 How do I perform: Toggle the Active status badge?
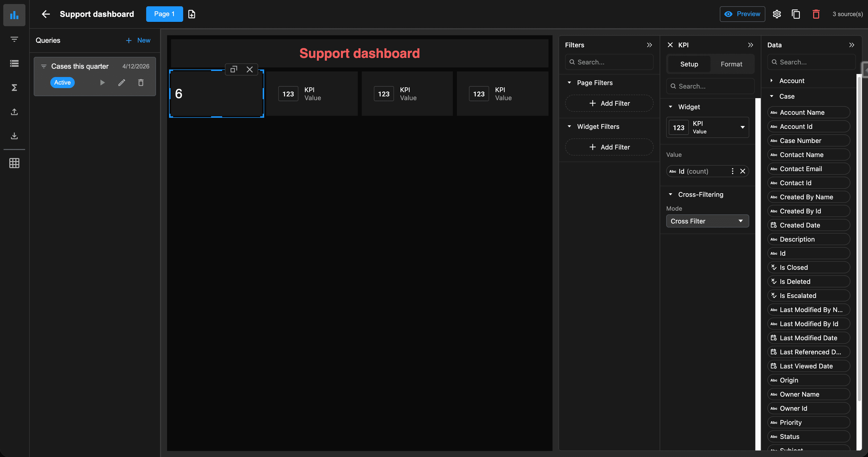(62, 83)
